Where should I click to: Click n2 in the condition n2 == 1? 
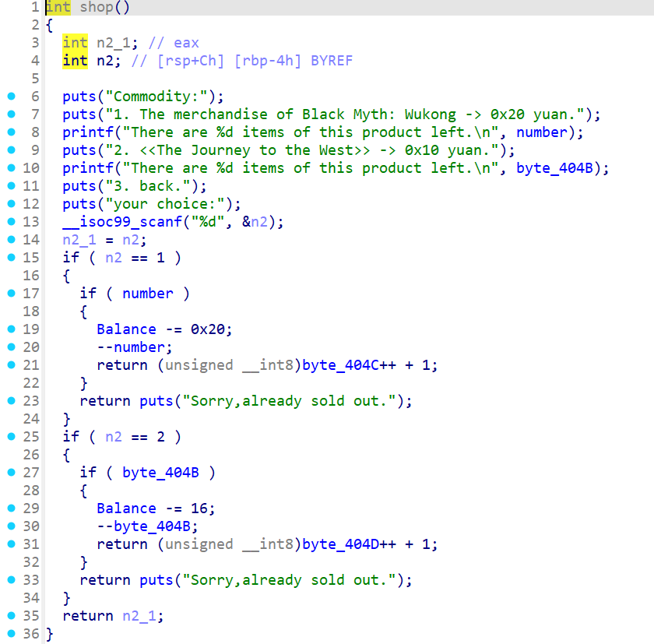[x=114, y=258]
